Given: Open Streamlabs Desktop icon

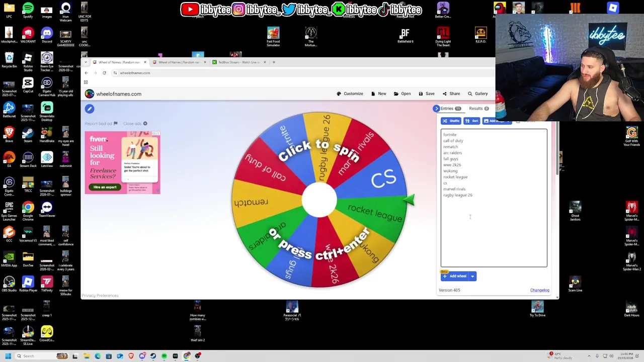Looking at the screenshot, I should 47,112.
